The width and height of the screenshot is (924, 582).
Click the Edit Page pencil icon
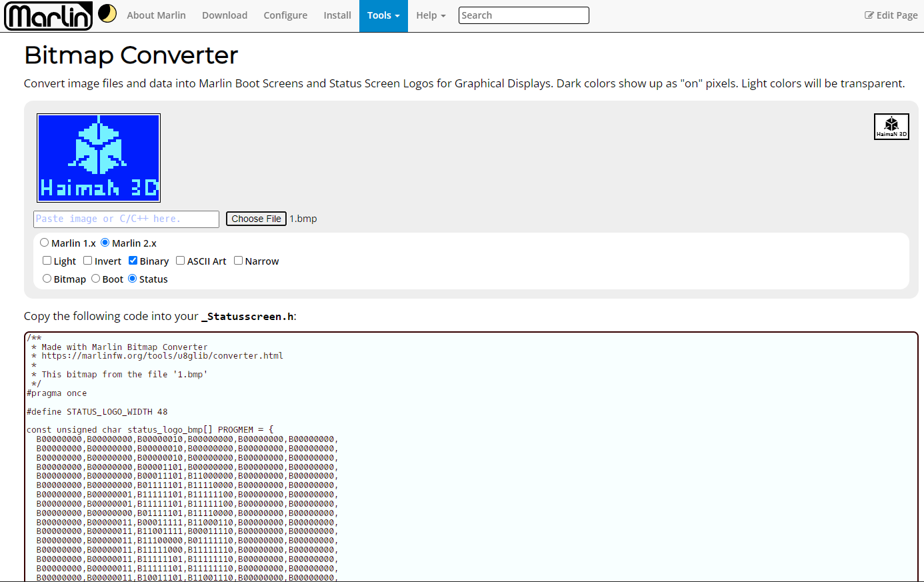[x=869, y=15]
